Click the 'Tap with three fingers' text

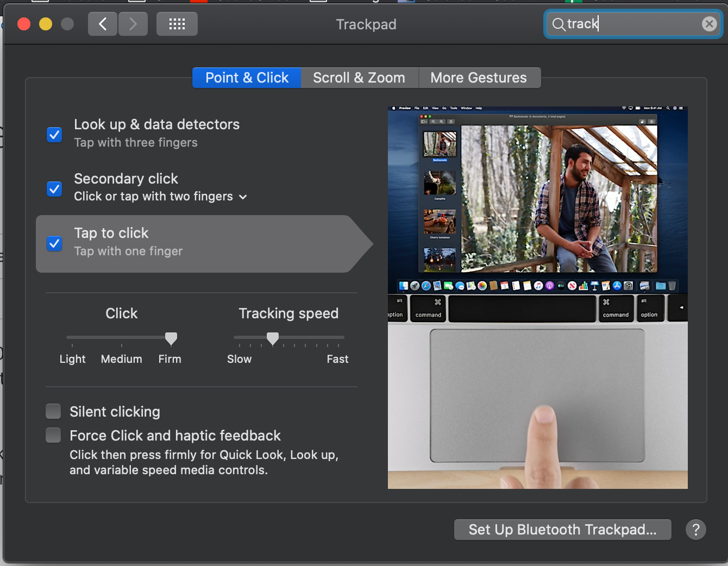[x=136, y=142]
